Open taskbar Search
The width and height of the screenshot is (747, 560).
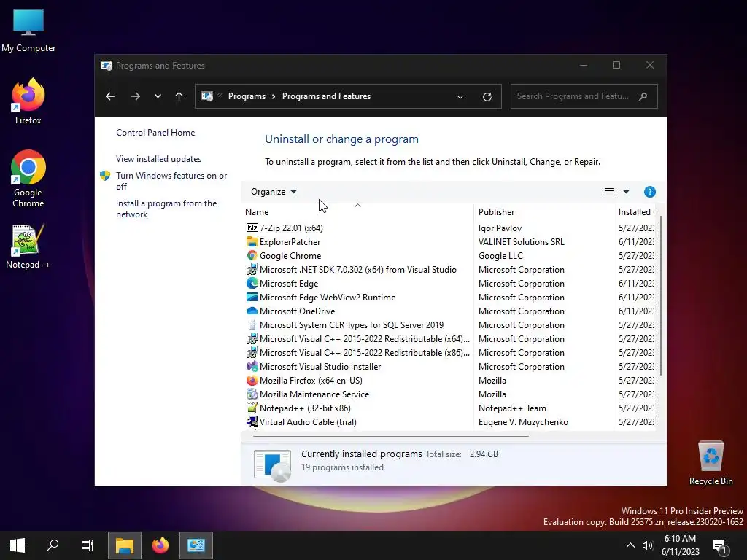pyautogui.click(x=53, y=545)
